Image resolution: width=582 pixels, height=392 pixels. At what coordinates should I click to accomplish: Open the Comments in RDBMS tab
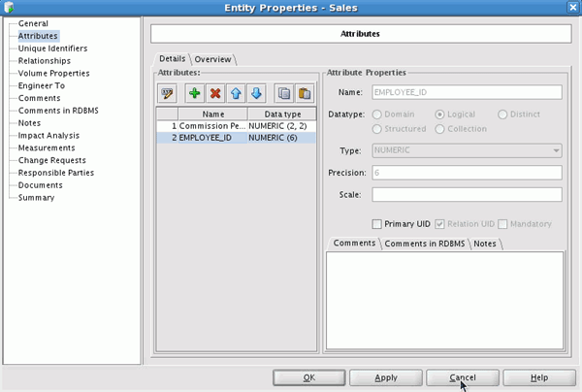(425, 244)
